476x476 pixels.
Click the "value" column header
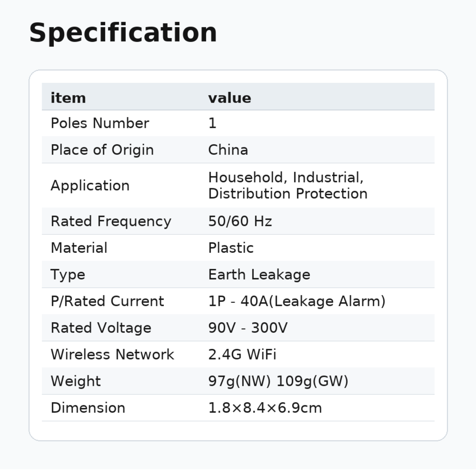pyautogui.click(x=230, y=98)
